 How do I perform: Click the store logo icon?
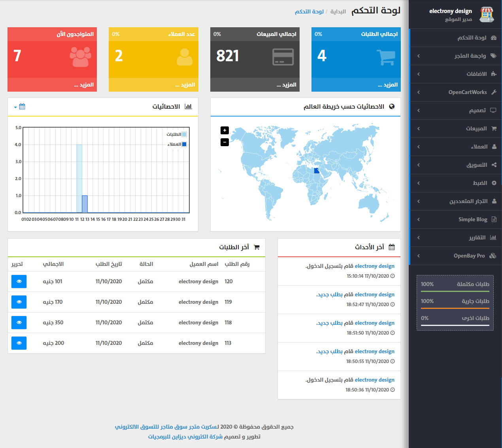coord(487,15)
